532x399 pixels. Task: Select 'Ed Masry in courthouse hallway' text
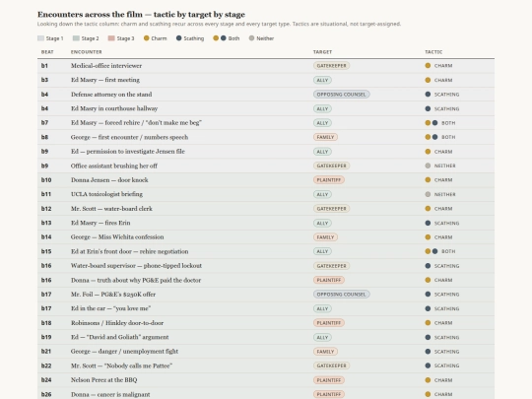[x=114, y=108]
